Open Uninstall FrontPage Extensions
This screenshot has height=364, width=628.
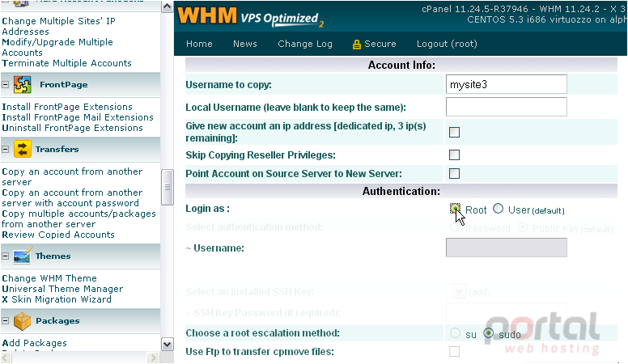click(x=72, y=128)
